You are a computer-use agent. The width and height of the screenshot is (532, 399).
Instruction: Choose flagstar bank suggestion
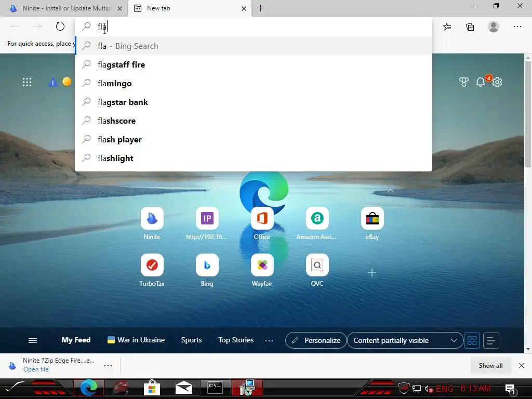[x=254, y=102]
